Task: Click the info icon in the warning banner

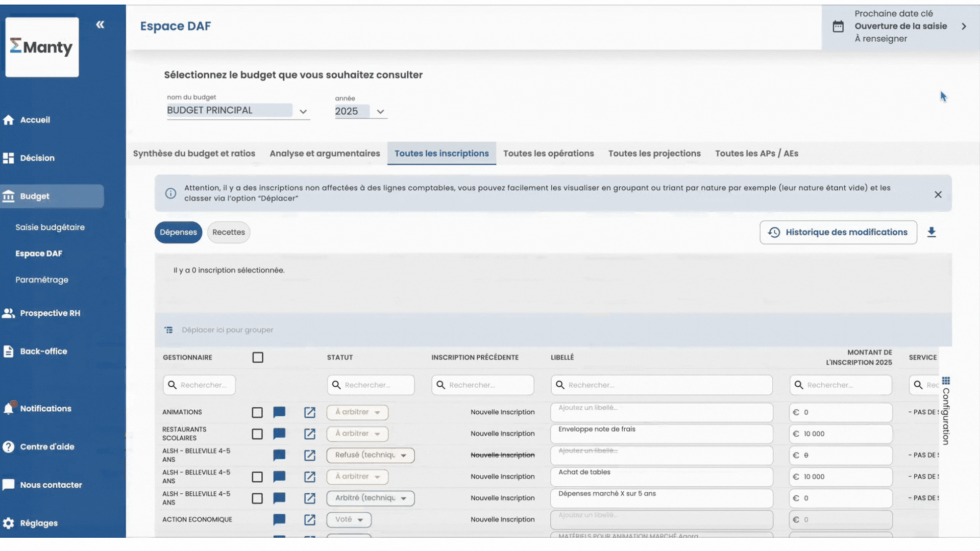Action: click(x=170, y=193)
